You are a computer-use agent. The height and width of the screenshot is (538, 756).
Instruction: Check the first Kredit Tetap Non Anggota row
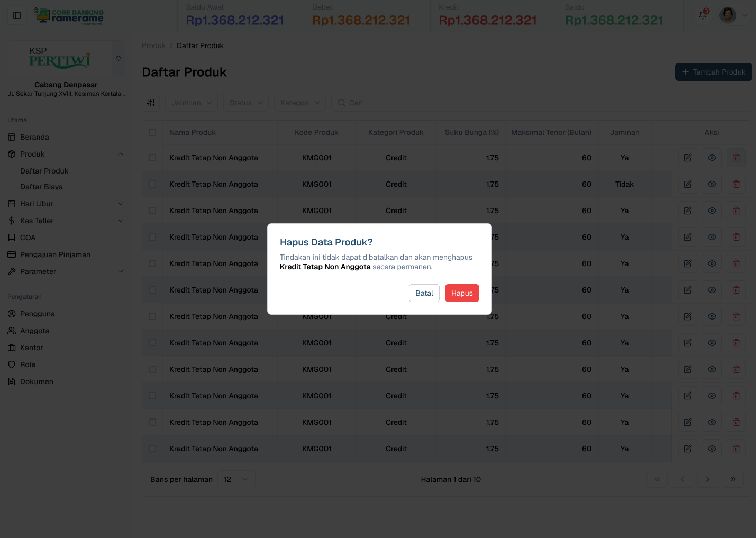[x=152, y=158]
